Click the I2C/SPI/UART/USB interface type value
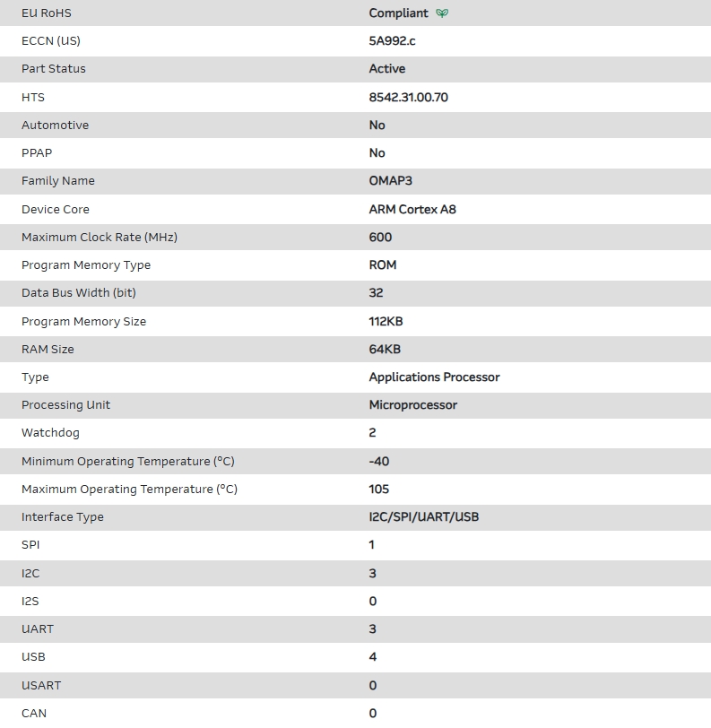The image size is (711, 728). (x=424, y=517)
